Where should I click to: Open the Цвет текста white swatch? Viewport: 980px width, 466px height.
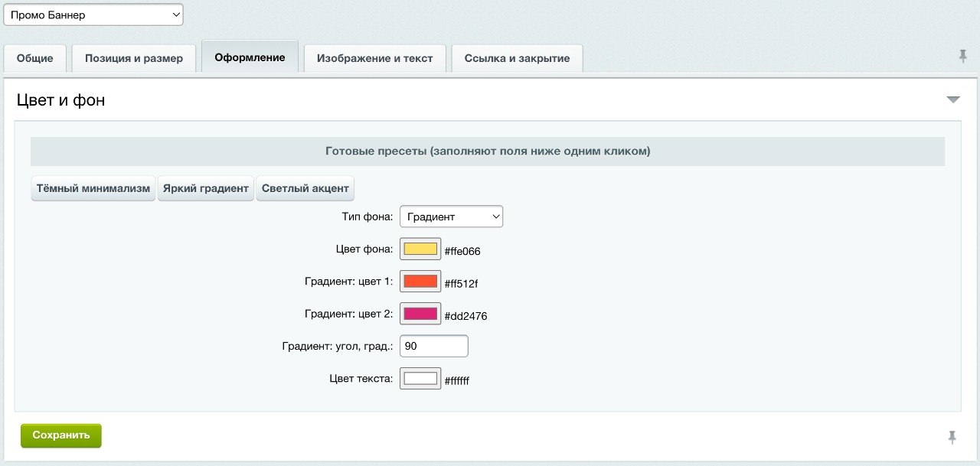tap(420, 379)
